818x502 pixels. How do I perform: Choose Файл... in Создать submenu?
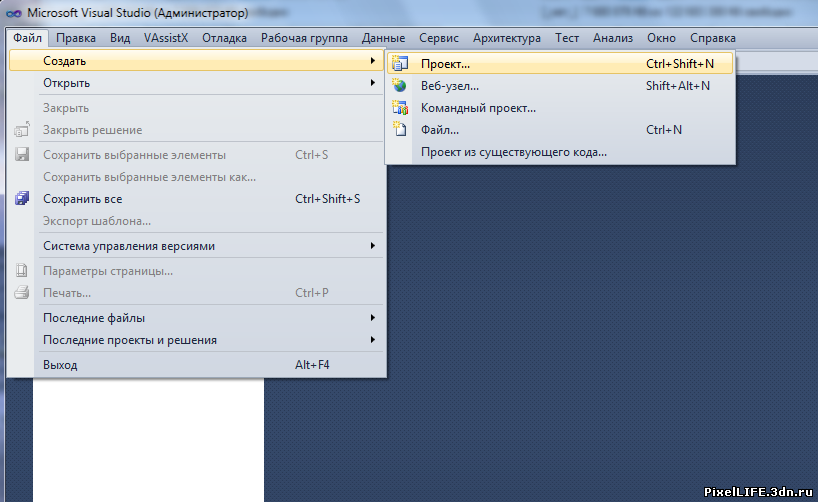(x=560, y=129)
